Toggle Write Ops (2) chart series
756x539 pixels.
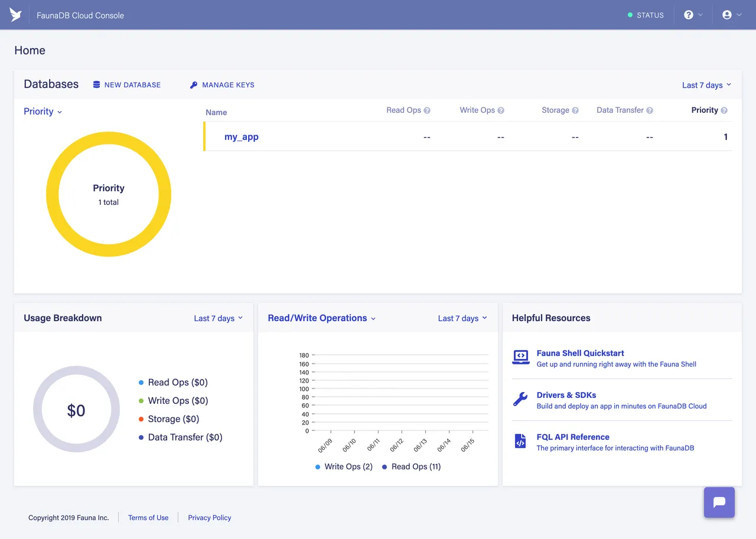[x=344, y=467]
